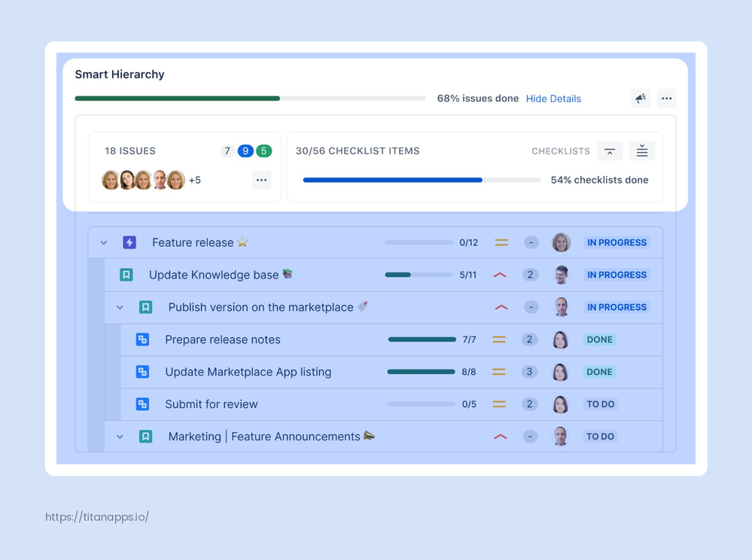Click the Smart Hierarchy title
Viewport: 752px width, 560px height.
[120, 75]
